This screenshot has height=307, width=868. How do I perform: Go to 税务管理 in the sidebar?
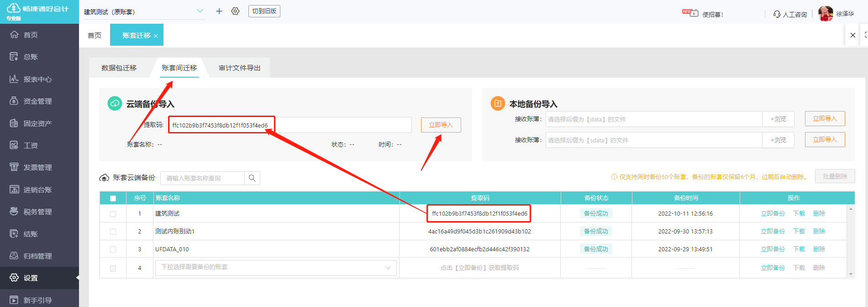click(x=37, y=212)
